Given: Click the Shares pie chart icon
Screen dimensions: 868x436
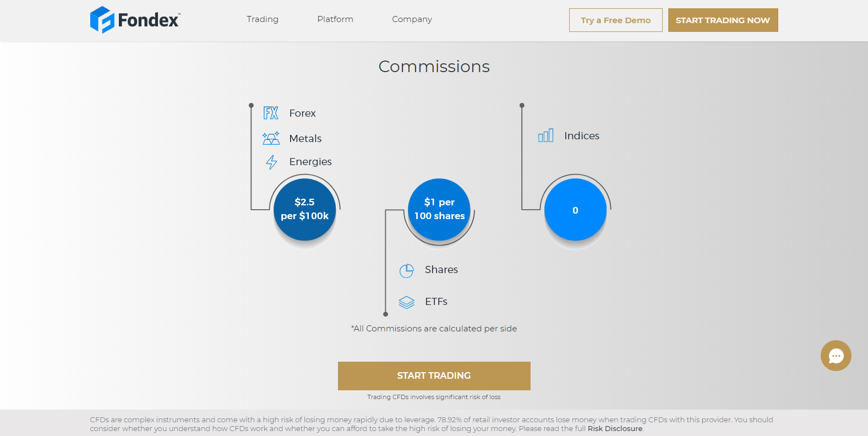Looking at the screenshot, I should click(406, 270).
